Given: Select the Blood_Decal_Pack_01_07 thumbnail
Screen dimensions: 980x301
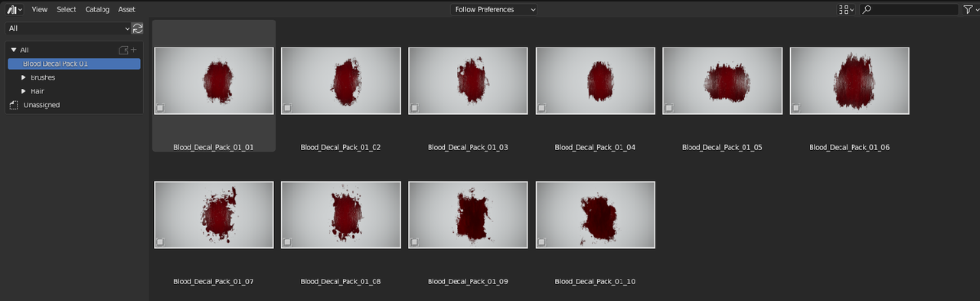Looking at the screenshot, I should [214, 215].
